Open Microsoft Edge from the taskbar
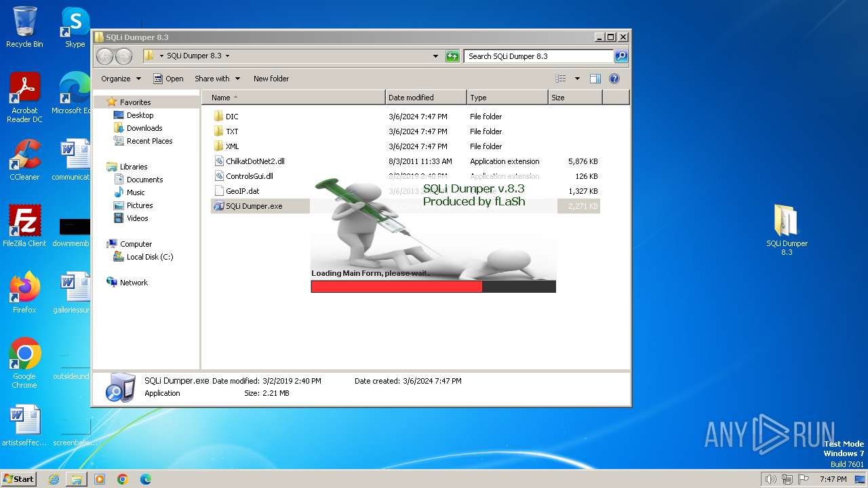The width and height of the screenshot is (868, 488). [x=146, y=479]
